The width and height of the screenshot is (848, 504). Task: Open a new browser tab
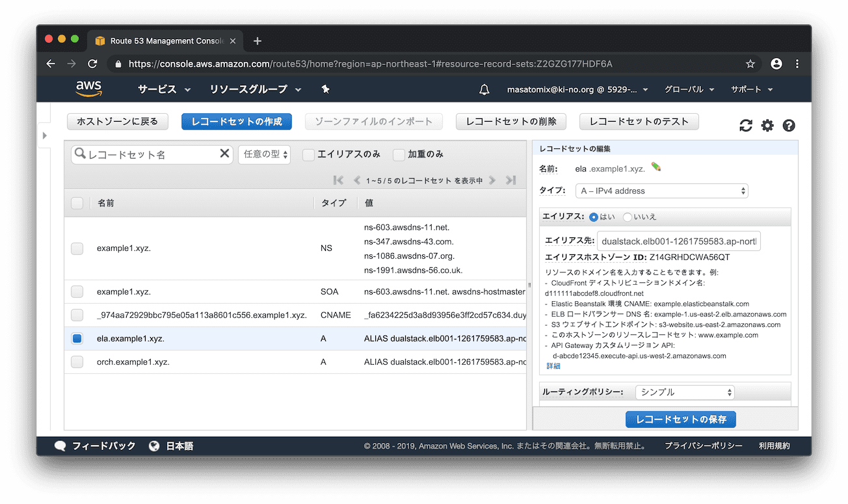click(x=258, y=41)
